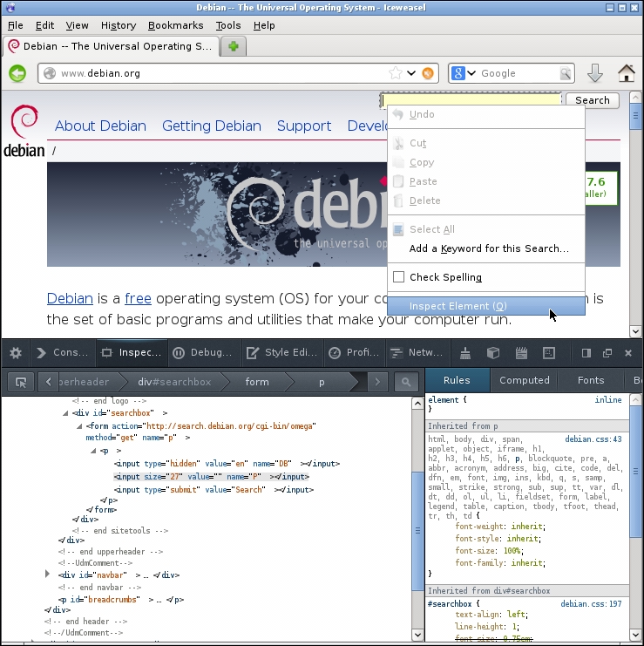644x646 pixels.
Task: Toggle Responsive Design Mode icon
Action: pos(549,353)
